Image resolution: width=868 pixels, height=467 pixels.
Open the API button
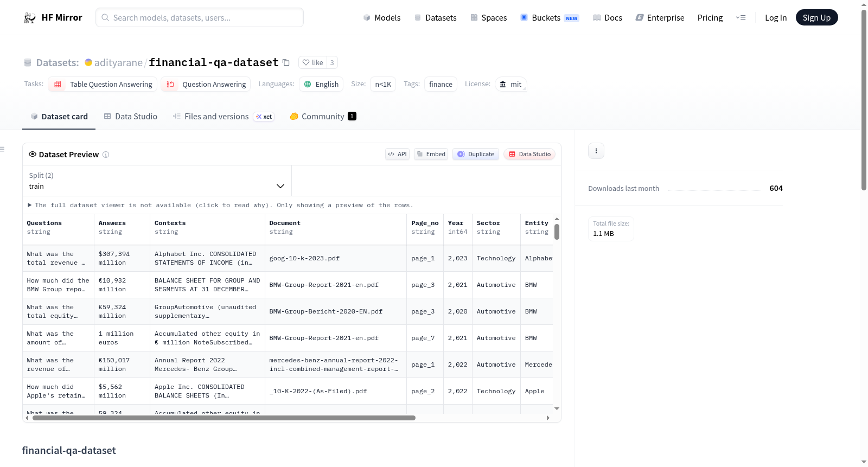397,154
